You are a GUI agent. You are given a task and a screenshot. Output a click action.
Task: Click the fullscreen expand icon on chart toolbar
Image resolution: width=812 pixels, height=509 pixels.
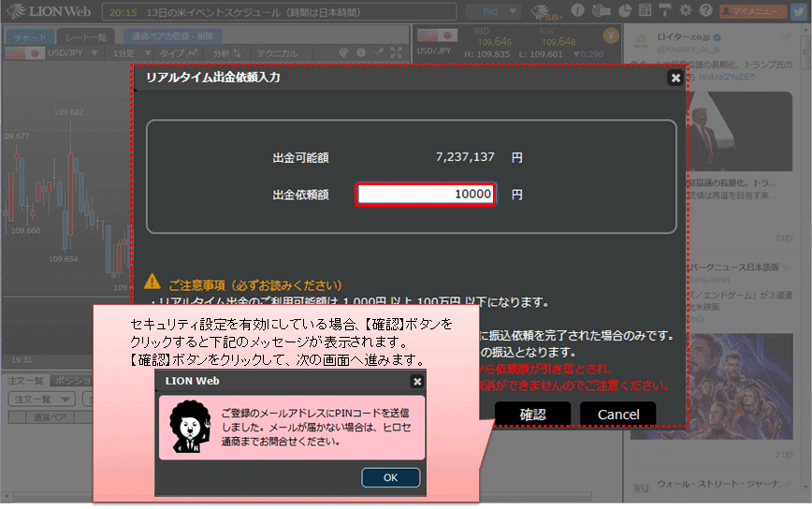pyautogui.click(x=396, y=53)
